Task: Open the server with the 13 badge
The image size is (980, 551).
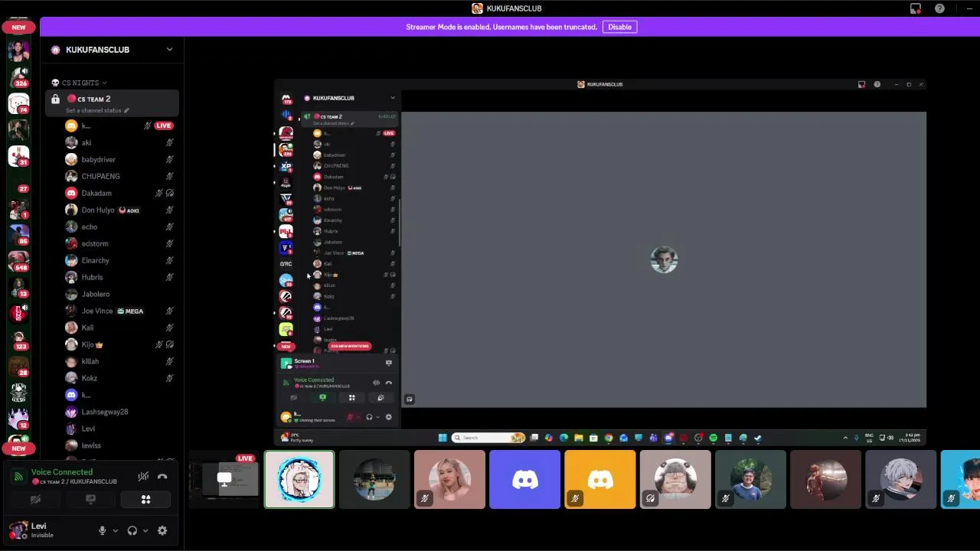Action: tap(18, 286)
